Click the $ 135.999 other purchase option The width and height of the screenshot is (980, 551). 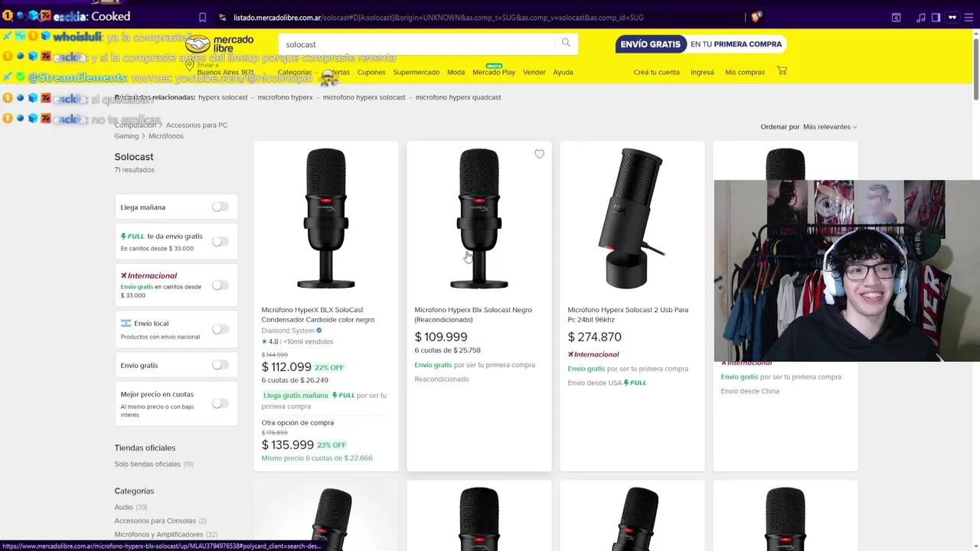click(x=288, y=445)
